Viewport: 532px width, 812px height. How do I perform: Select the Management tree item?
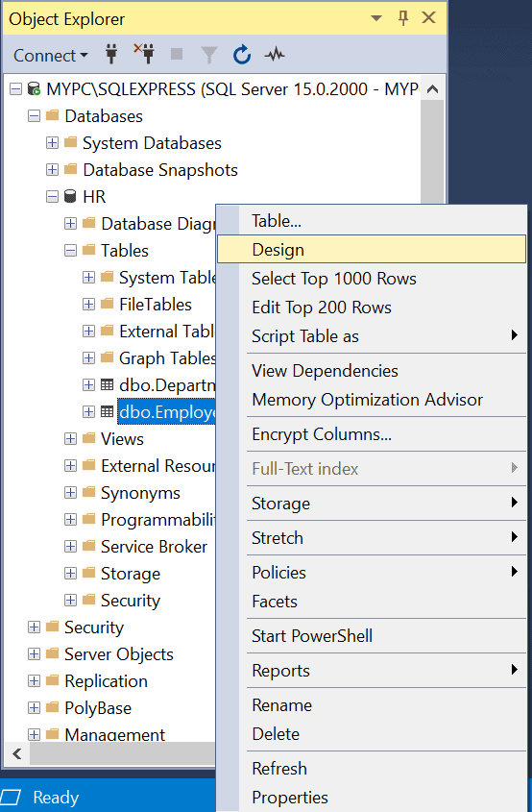click(x=115, y=734)
